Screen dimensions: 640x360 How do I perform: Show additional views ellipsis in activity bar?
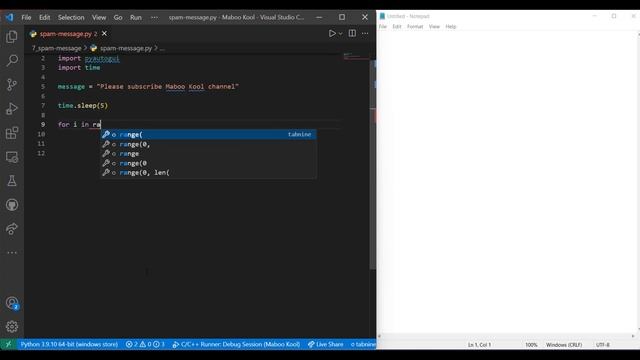[x=12, y=253]
